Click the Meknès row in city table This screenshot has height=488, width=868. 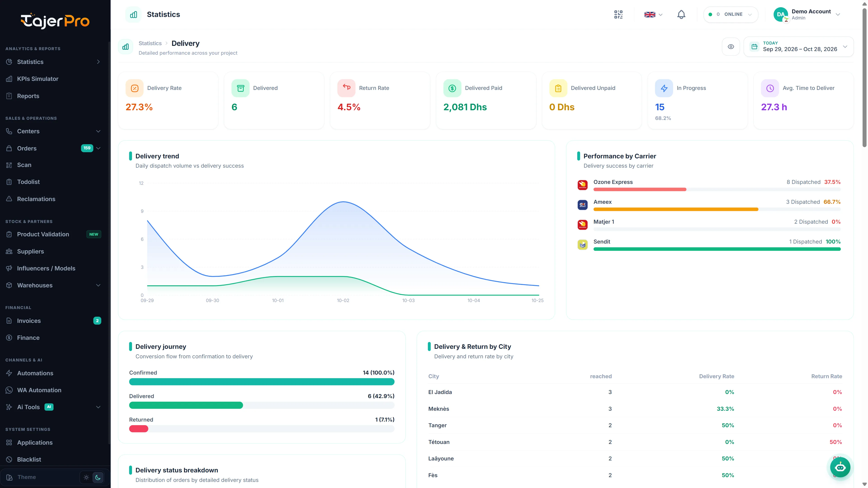pyautogui.click(x=635, y=409)
